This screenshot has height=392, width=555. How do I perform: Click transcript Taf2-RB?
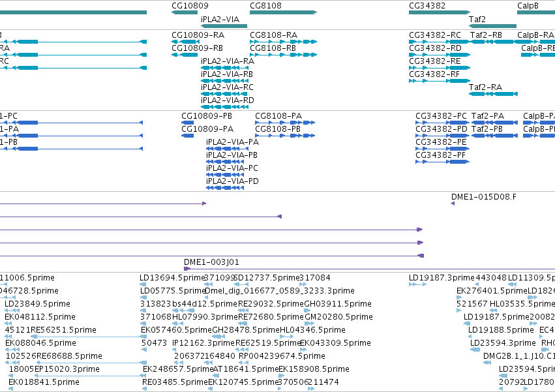(x=486, y=35)
